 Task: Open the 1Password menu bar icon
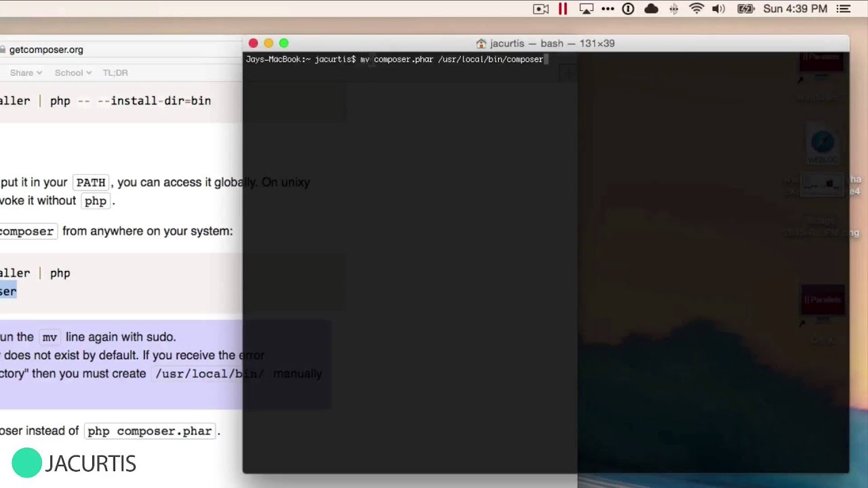pyautogui.click(x=628, y=9)
